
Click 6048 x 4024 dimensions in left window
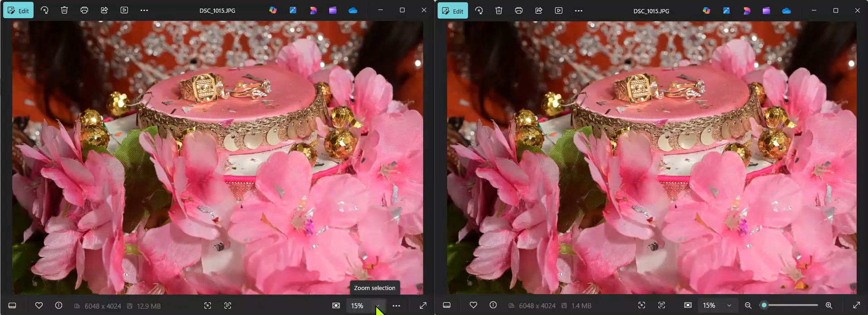[x=102, y=306]
